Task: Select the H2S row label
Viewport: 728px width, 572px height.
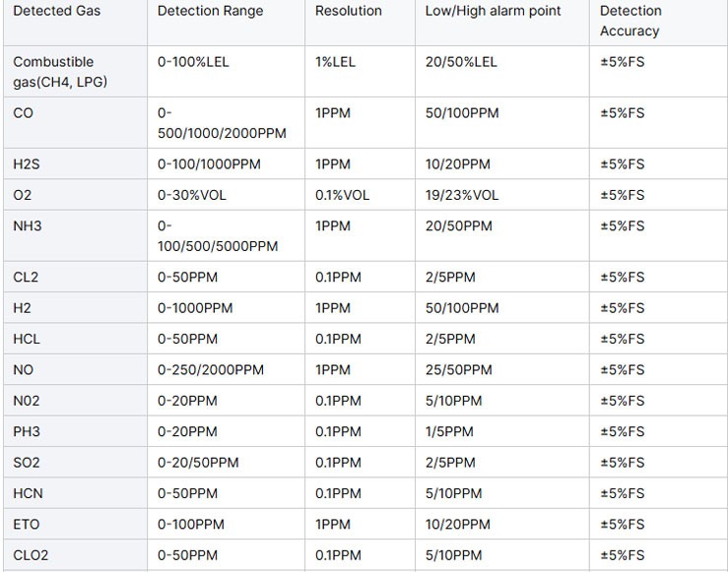Action: (27, 163)
